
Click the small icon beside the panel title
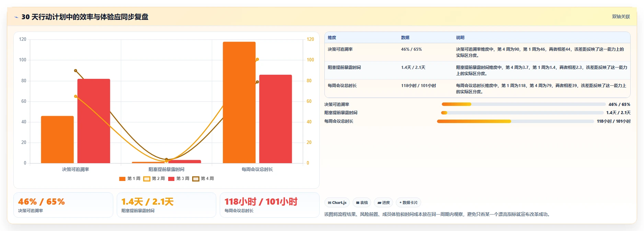click(x=16, y=17)
